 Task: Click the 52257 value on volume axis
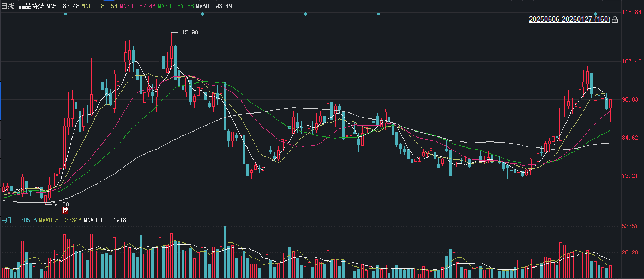(630, 226)
